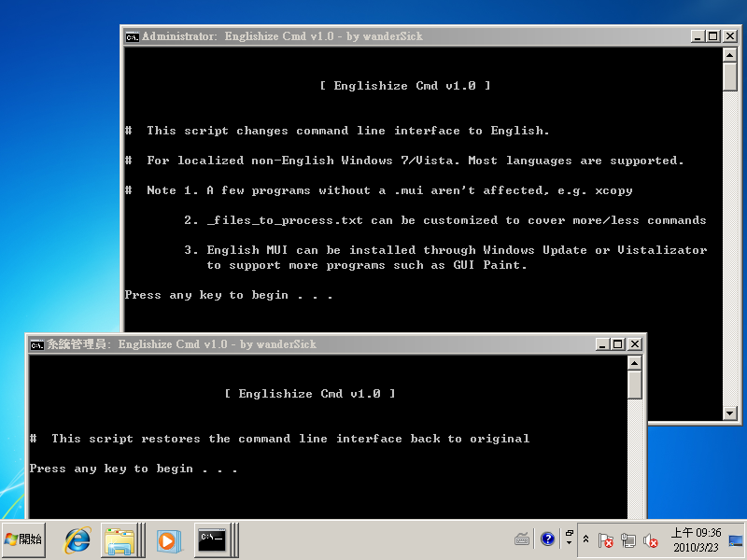
Task: Maximize the 系統管理員 Englishize Cmd window
Action: [x=618, y=344]
